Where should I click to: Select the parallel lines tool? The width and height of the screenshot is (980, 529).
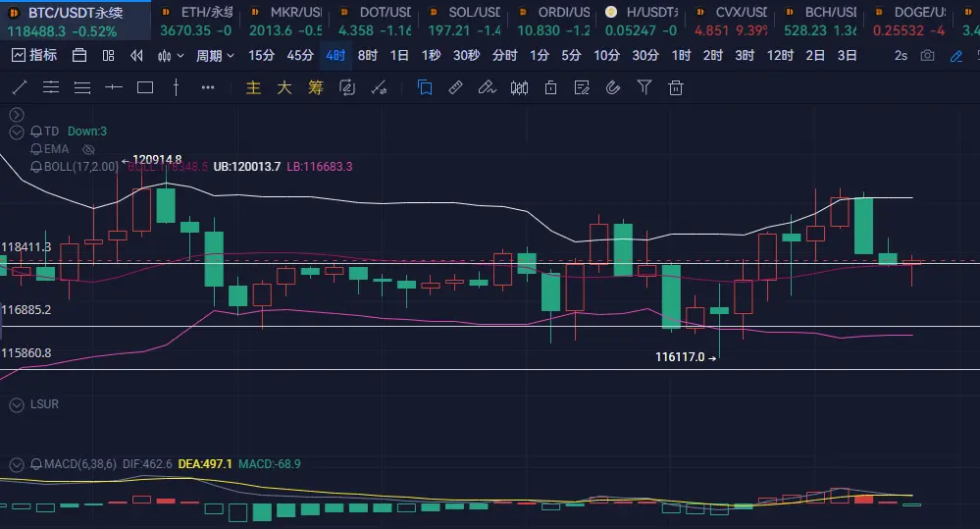82,87
